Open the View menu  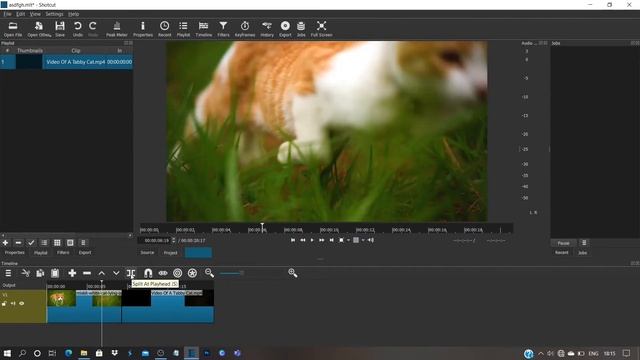coord(35,14)
